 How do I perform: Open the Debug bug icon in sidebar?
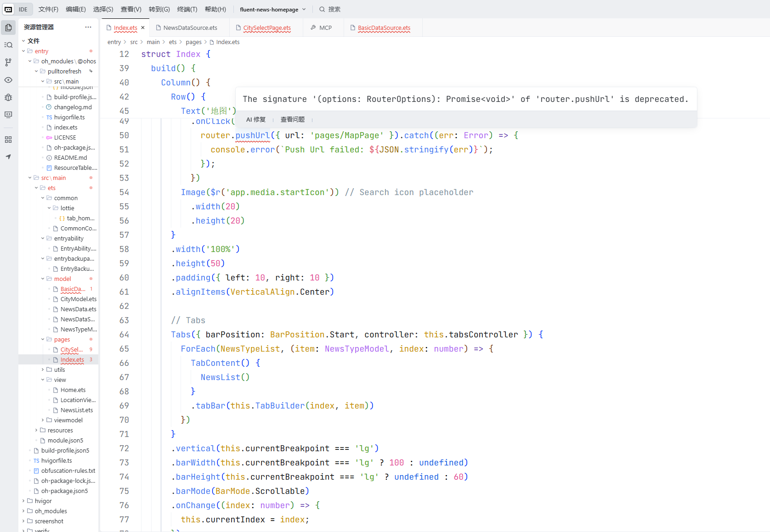coord(8,97)
